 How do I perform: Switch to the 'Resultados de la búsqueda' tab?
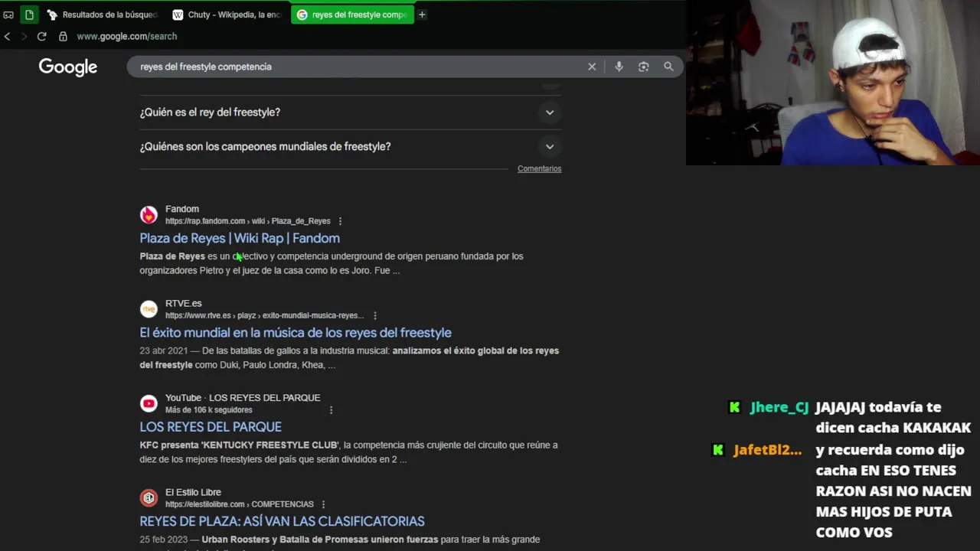[103, 15]
